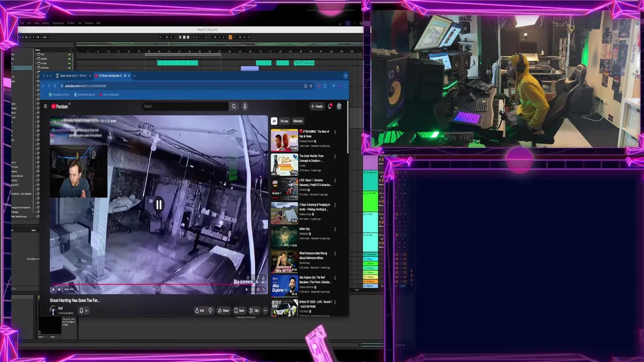Toggle fullscreen on the YouTube player
This screenshot has width=644, height=362.
264,289
